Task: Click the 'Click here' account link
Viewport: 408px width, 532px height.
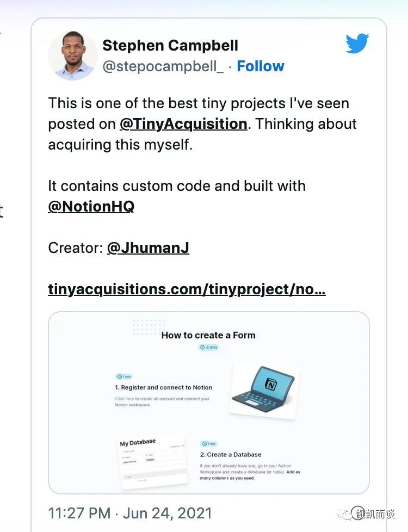Action: pos(124,399)
